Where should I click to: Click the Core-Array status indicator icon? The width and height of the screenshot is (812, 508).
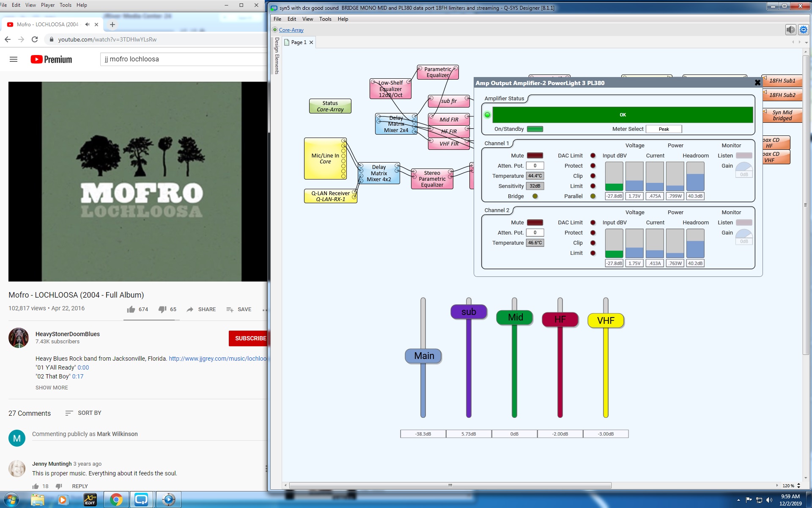click(x=275, y=30)
